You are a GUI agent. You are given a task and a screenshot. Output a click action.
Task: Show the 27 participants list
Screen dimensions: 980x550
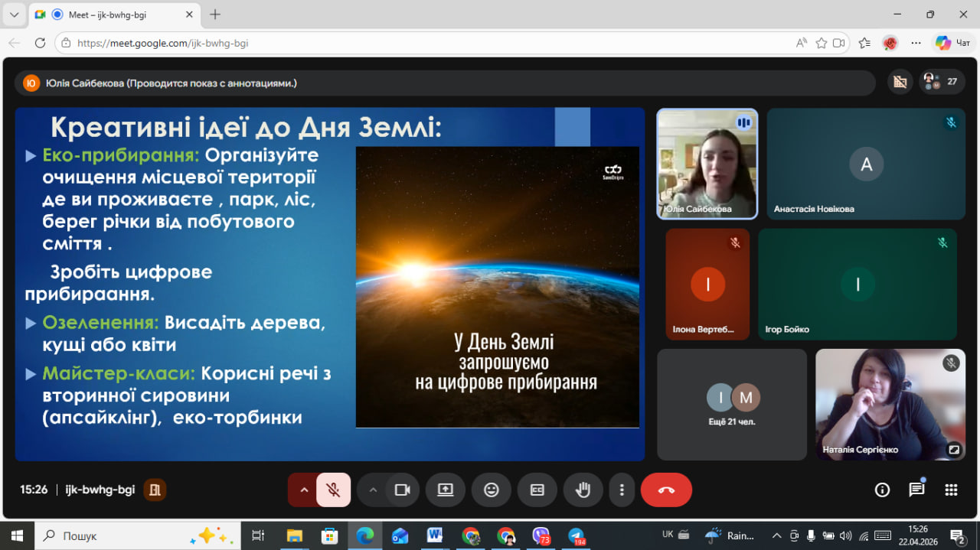pyautogui.click(x=942, y=82)
